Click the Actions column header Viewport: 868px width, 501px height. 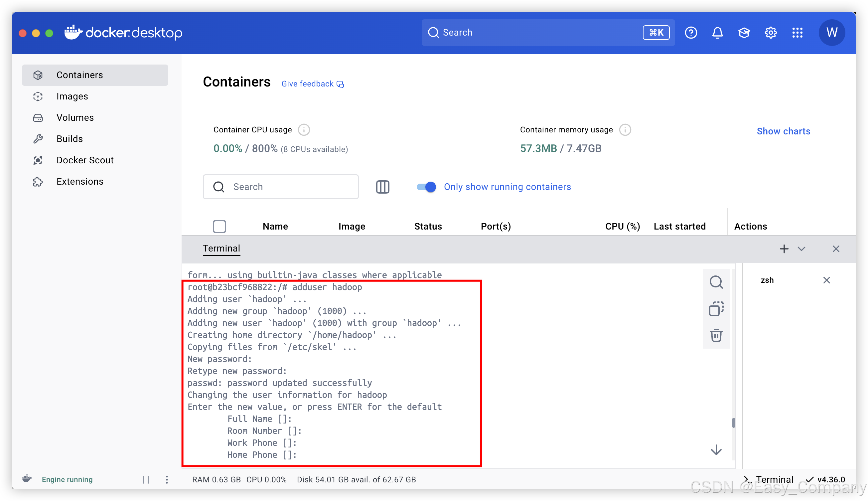click(x=750, y=227)
